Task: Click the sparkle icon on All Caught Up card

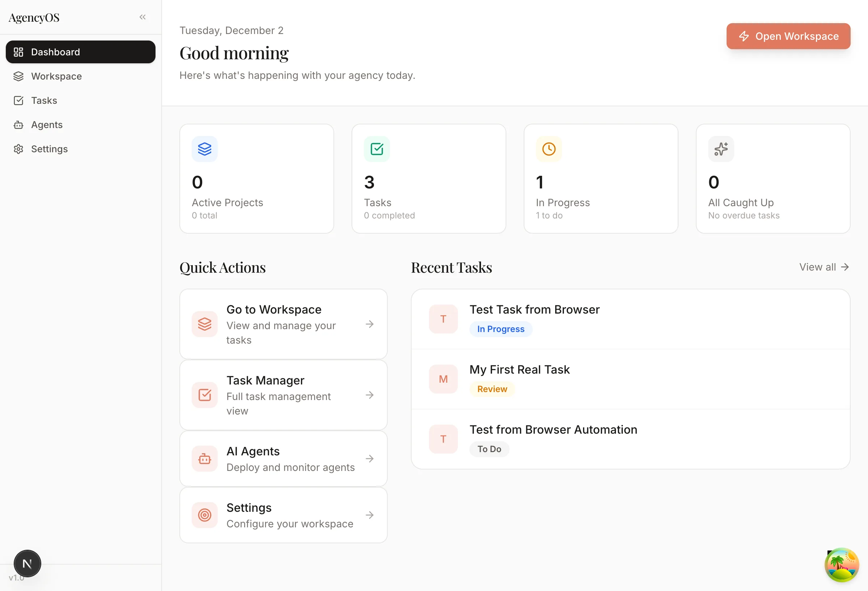Action: pos(720,149)
